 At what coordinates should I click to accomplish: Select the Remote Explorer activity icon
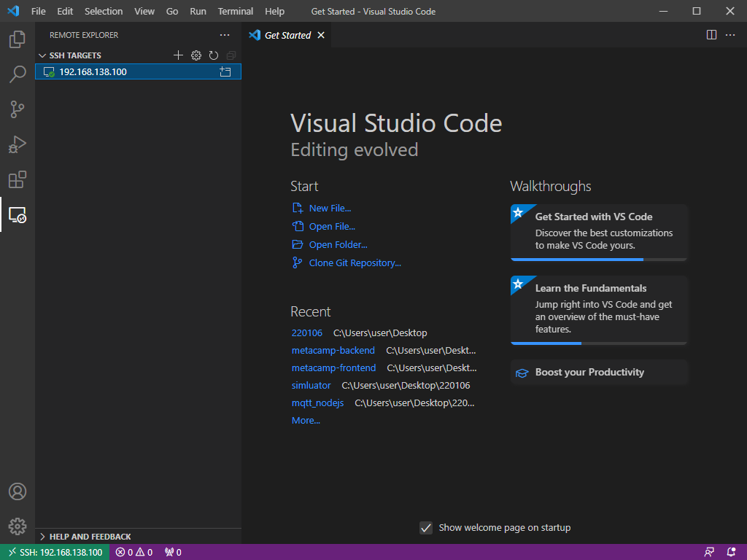click(18, 215)
